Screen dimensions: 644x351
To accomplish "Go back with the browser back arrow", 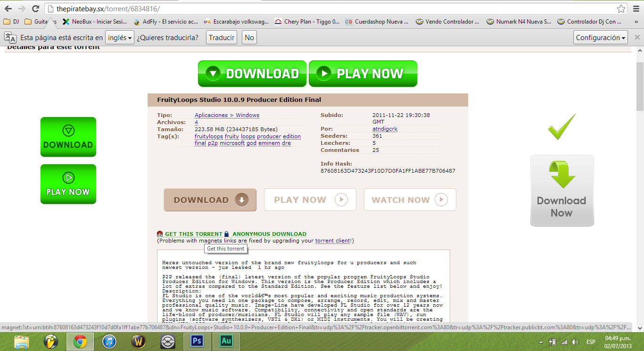I will coord(8,8).
